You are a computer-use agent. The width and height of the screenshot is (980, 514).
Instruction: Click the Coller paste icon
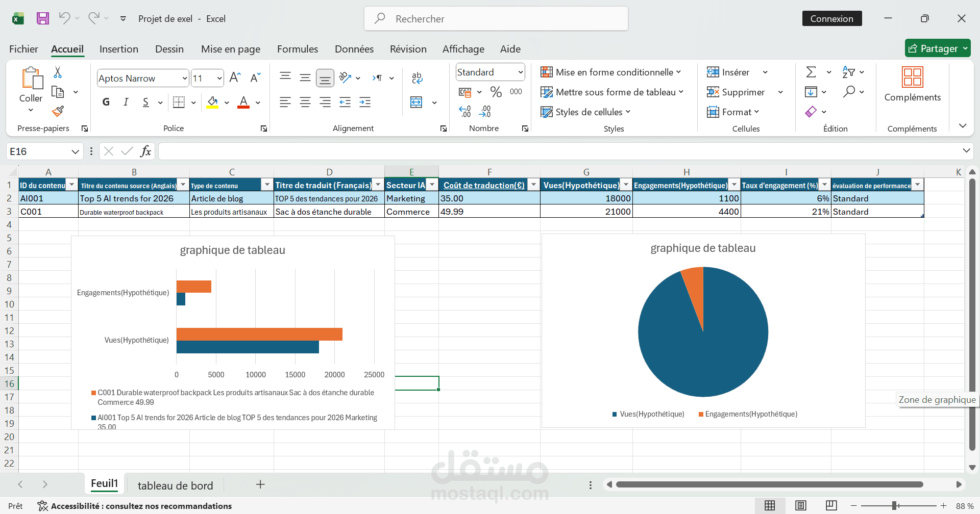tap(32, 78)
